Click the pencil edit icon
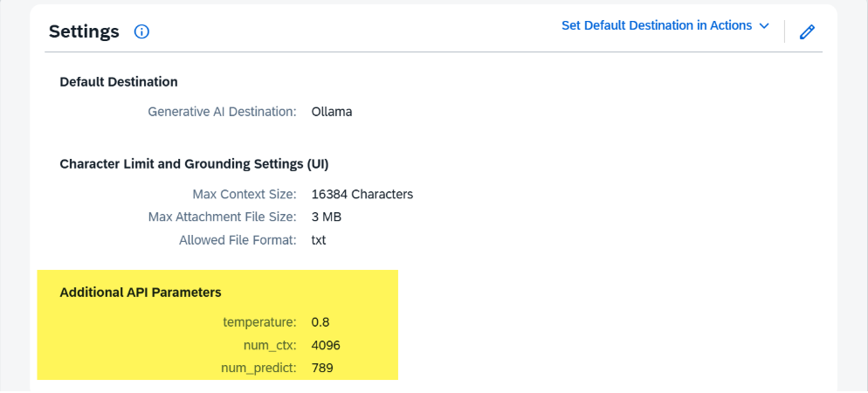Image resolution: width=868 pixels, height=393 pixels. point(807,31)
